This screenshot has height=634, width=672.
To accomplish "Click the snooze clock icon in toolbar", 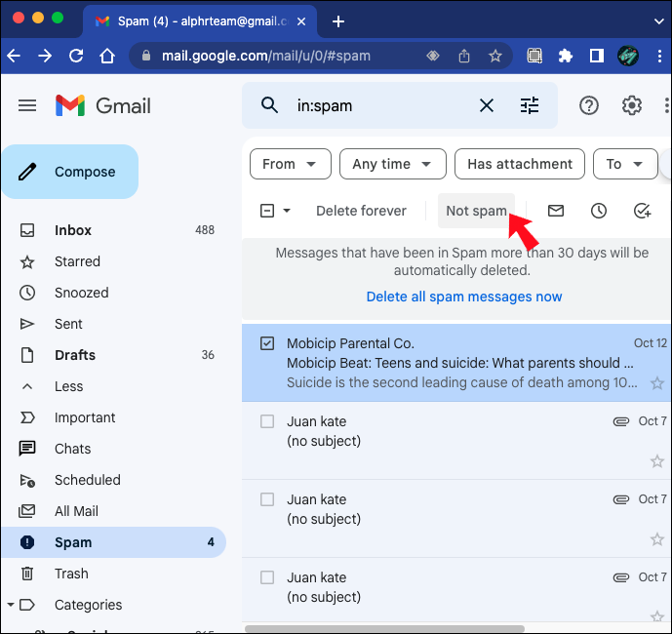I will click(598, 211).
